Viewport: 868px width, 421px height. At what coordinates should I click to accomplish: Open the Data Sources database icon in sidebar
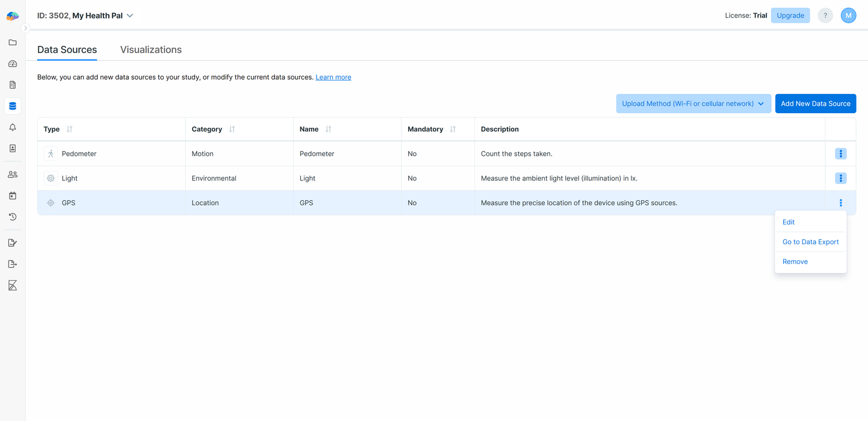(x=12, y=106)
